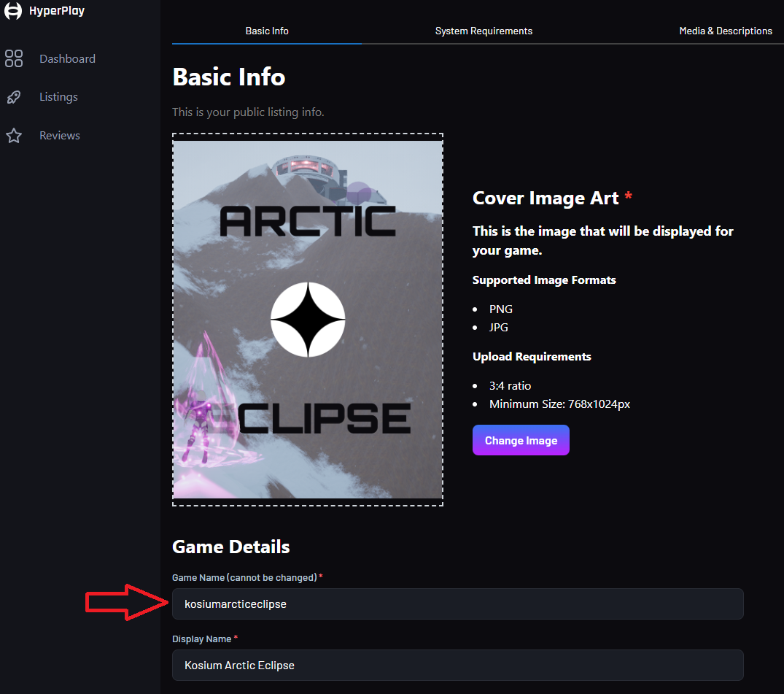Click the HyperPlay logo icon
784x694 pixels.
click(13, 10)
